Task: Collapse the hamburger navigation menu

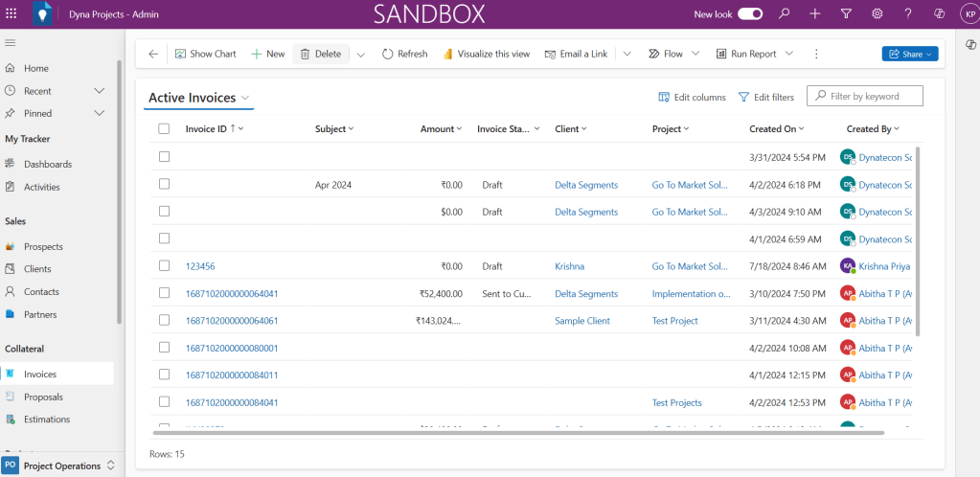Action: [x=11, y=43]
